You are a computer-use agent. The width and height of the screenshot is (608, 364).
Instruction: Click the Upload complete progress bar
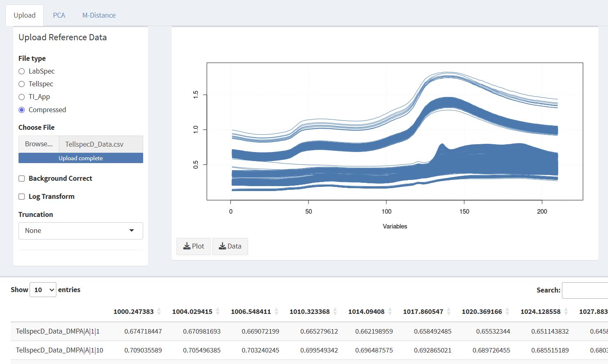point(81,158)
